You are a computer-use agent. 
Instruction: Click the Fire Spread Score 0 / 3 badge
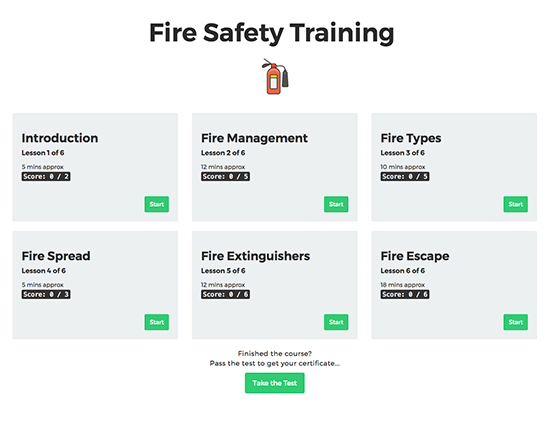pyautogui.click(x=46, y=294)
